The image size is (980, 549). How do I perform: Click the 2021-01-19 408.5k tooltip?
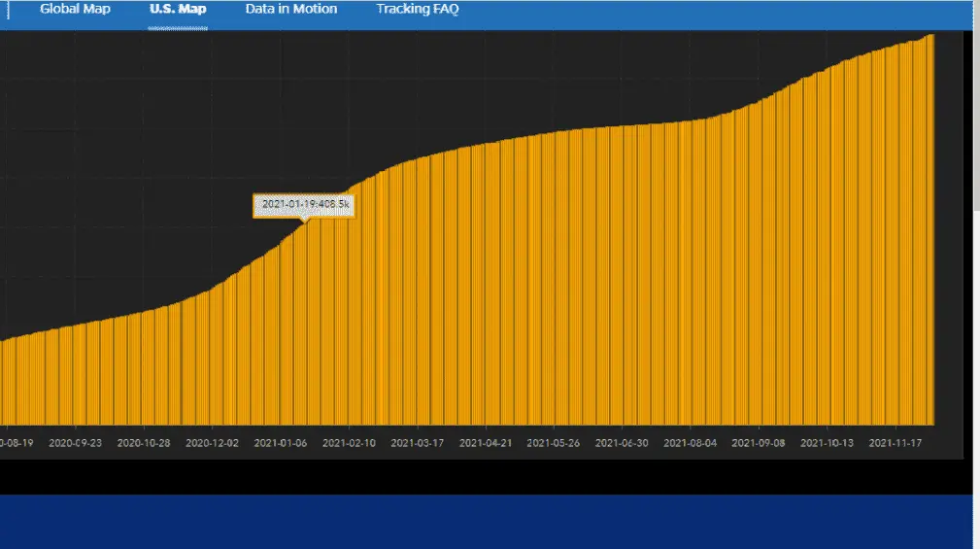(305, 205)
